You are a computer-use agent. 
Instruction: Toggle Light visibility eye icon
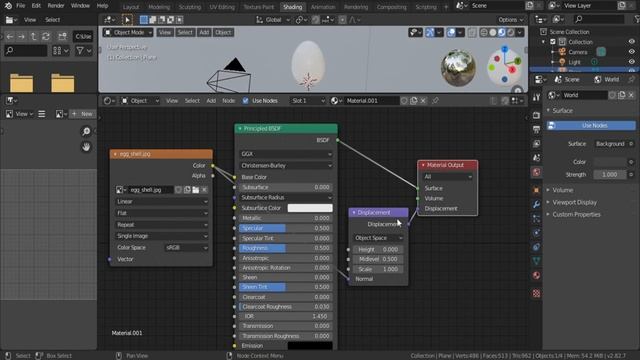pyautogui.click(x=631, y=62)
